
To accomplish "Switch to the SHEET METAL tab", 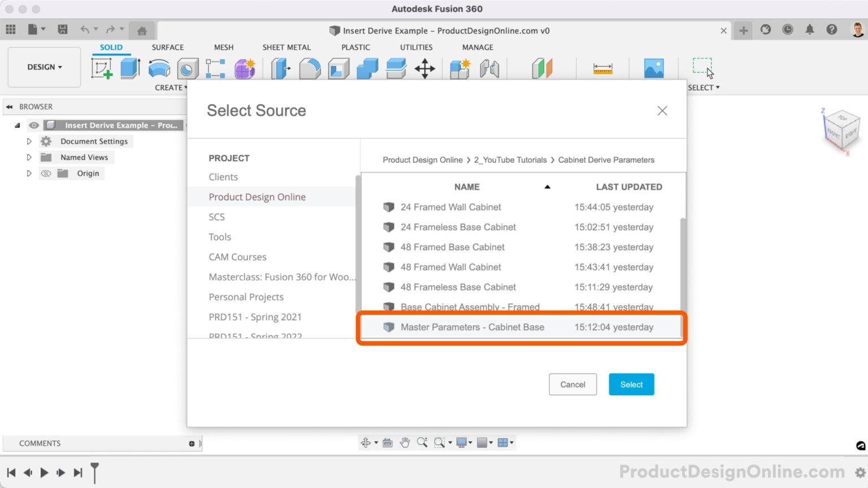I will pyautogui.click(x=286, y=47).
